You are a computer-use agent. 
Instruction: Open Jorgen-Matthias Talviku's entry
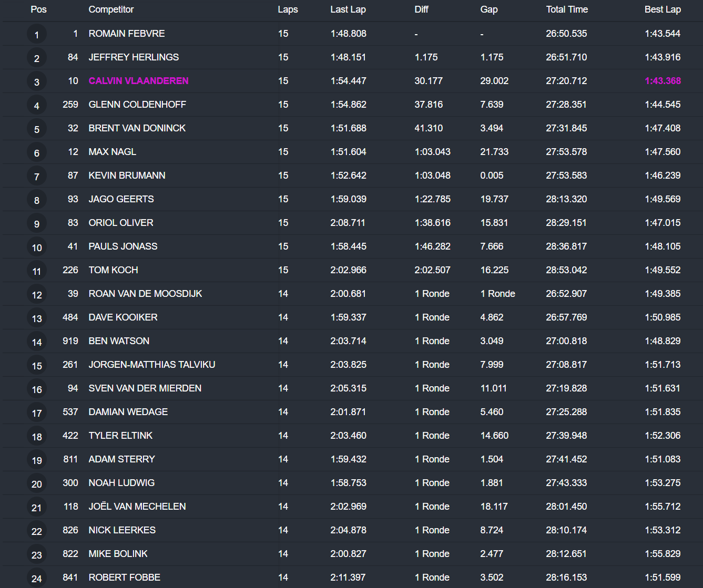pos(152,365)
